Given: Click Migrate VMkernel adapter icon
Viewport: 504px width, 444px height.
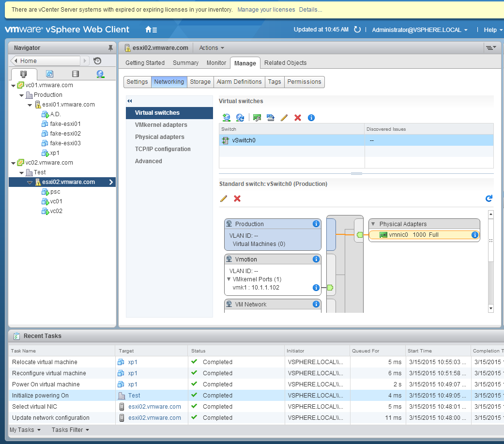Looking at the screenshot, I should pyautogui.click(x=270, y=118).
